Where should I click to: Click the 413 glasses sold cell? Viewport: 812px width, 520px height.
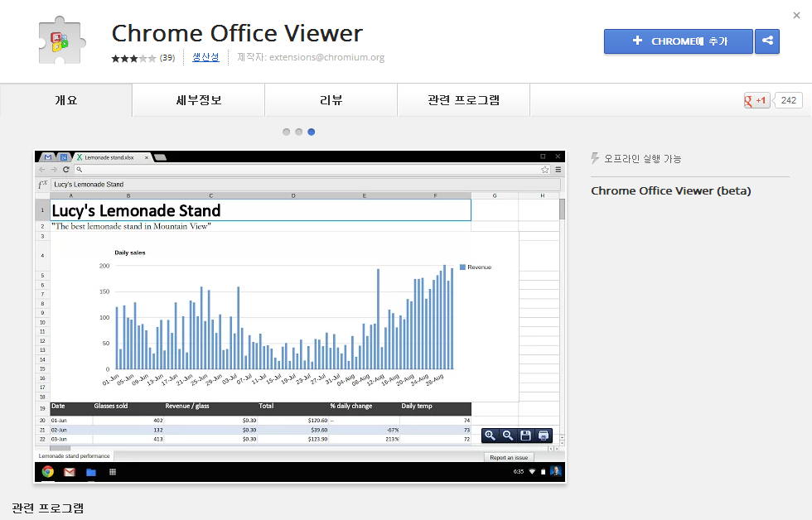(x=128, y=440)
